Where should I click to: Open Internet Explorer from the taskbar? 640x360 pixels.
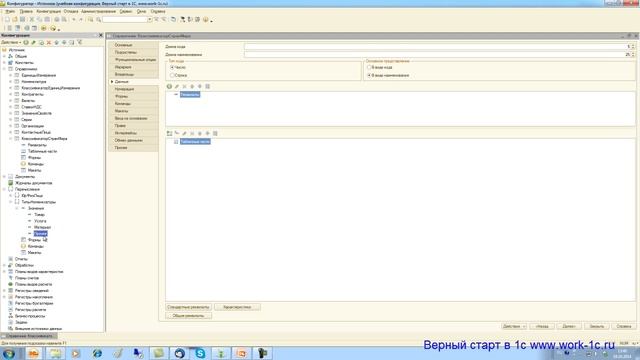coord(97,353)
